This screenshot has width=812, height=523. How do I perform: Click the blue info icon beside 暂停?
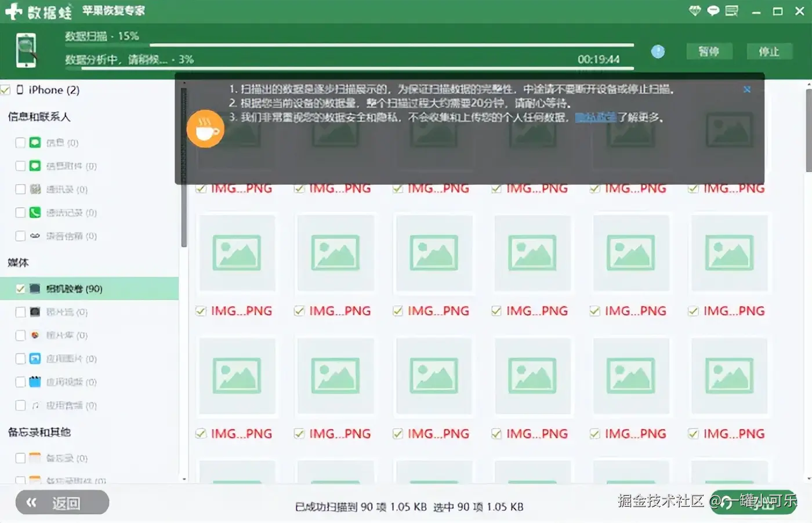(658, 52)
